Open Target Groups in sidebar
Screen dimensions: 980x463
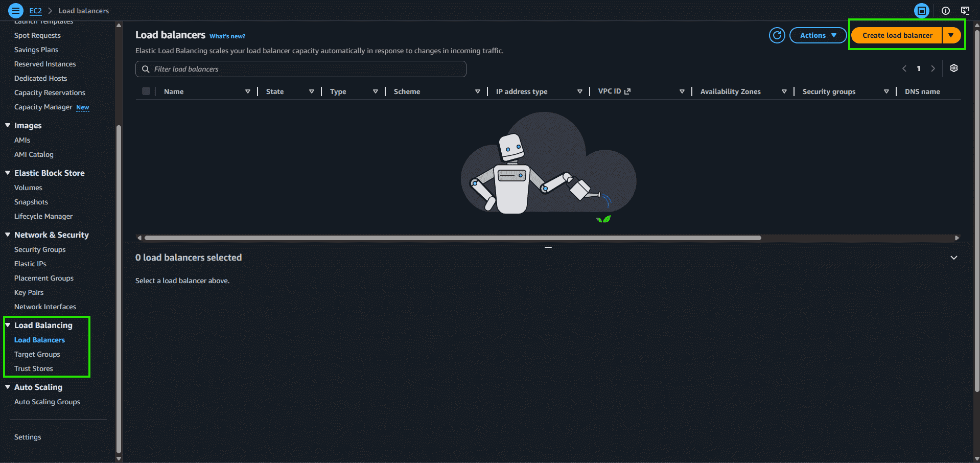[37, 354]
